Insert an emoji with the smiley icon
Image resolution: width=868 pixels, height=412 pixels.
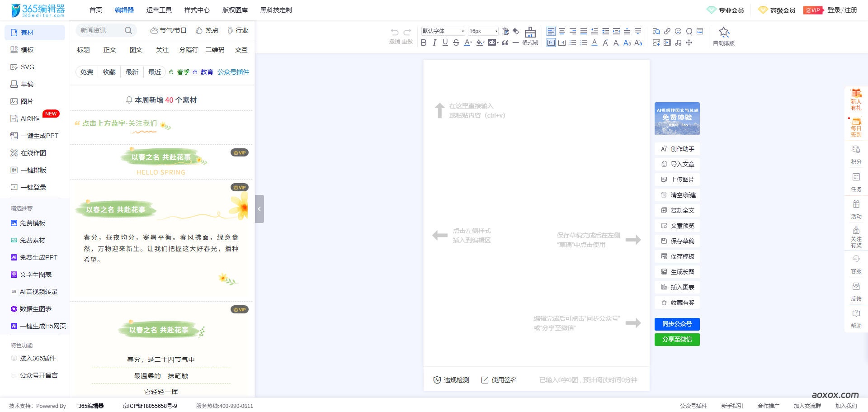pos(678,32)
